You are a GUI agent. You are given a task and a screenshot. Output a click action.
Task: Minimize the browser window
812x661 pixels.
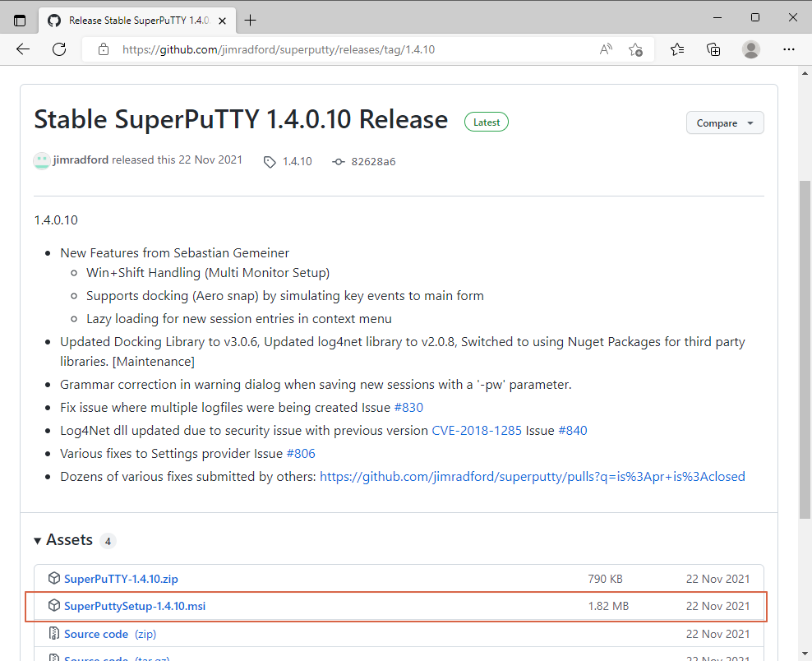click(717, 17)
